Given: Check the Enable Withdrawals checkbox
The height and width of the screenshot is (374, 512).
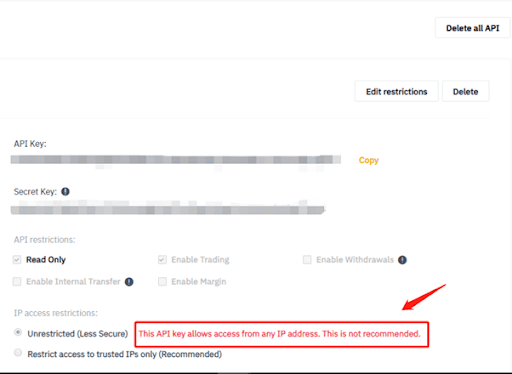Looking at the screenshot, I should pos(307,260).
